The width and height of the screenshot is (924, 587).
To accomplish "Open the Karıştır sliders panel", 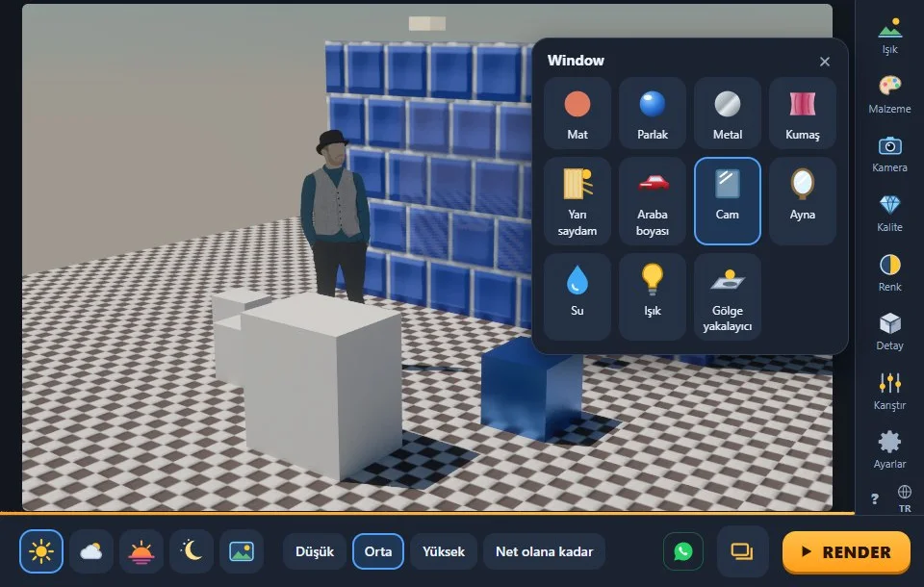I will pos(889,392).
